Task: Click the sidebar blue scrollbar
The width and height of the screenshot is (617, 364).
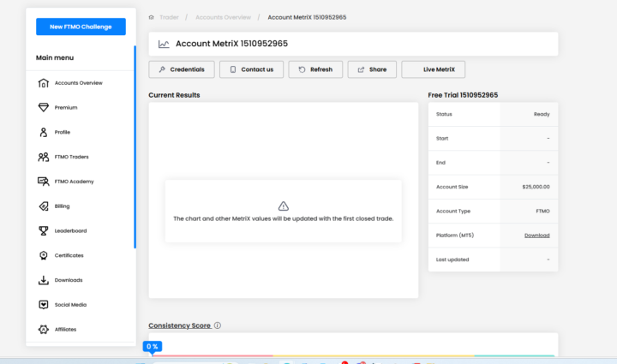Action: coord(135,147)
